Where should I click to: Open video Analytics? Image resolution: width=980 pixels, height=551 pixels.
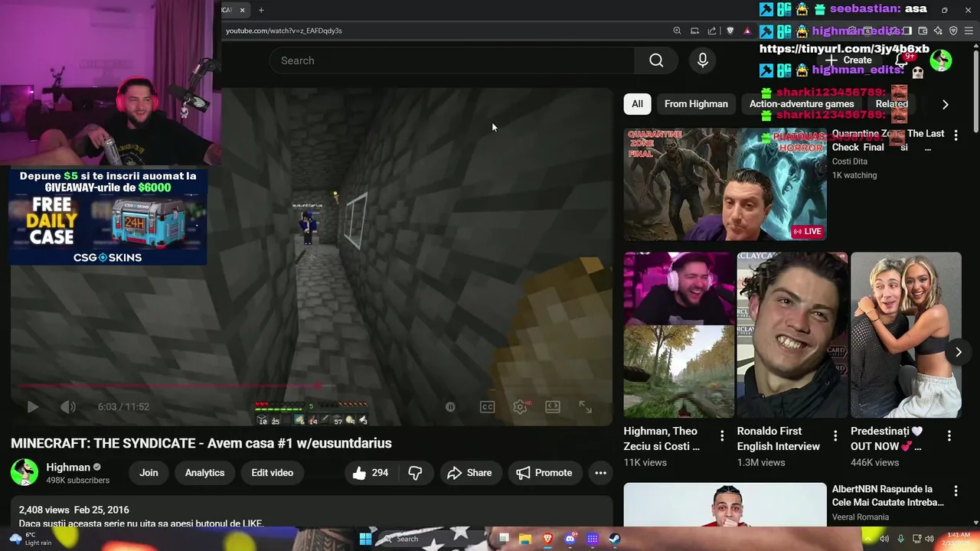(204, 473)
